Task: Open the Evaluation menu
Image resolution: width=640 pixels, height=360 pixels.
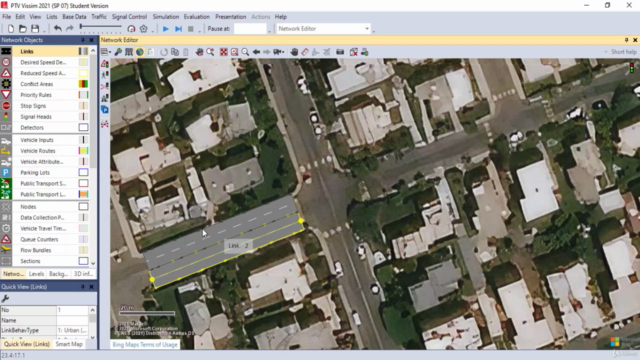Action: 197,17
